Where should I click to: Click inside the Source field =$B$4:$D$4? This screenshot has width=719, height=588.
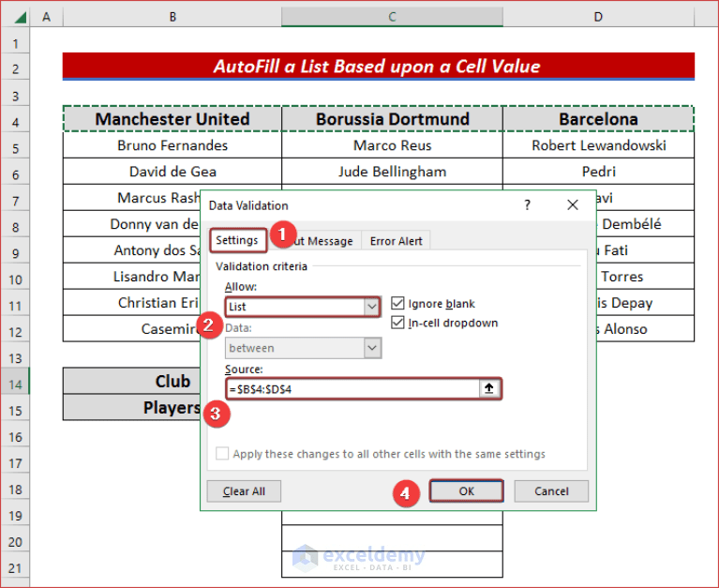(353, 389)
